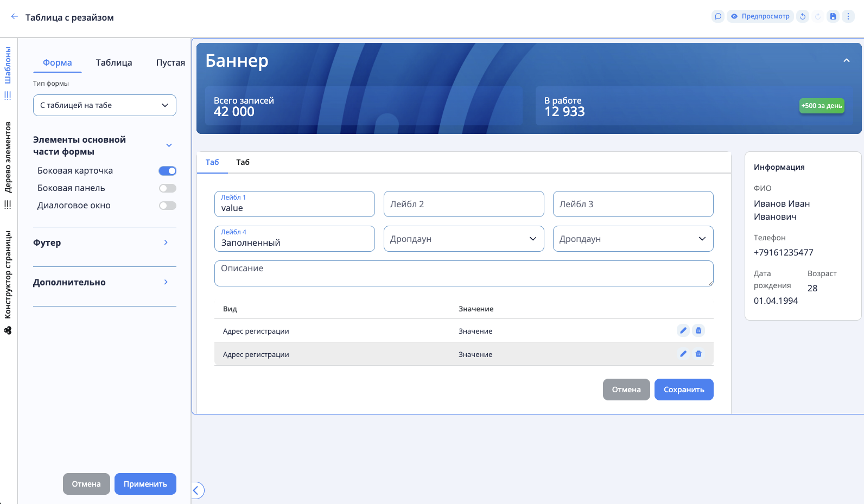Click the Описание text area
The image size is (864, 504).
click(463, 273)
